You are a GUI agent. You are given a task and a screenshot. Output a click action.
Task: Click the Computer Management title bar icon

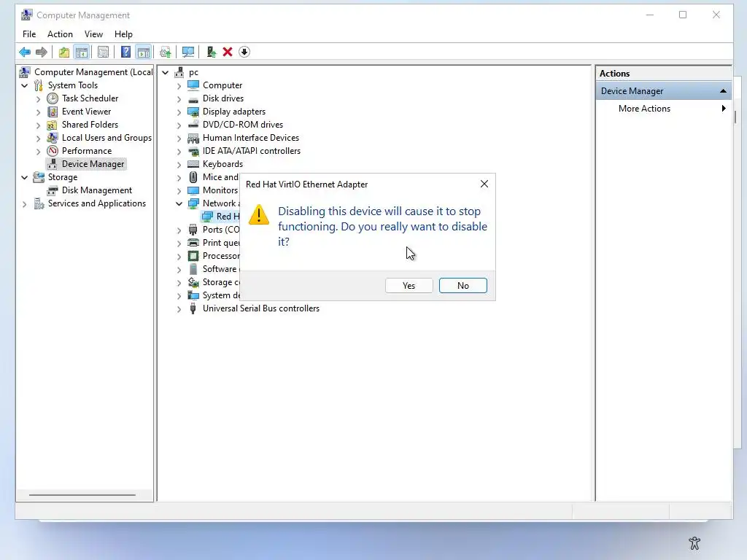27,15
